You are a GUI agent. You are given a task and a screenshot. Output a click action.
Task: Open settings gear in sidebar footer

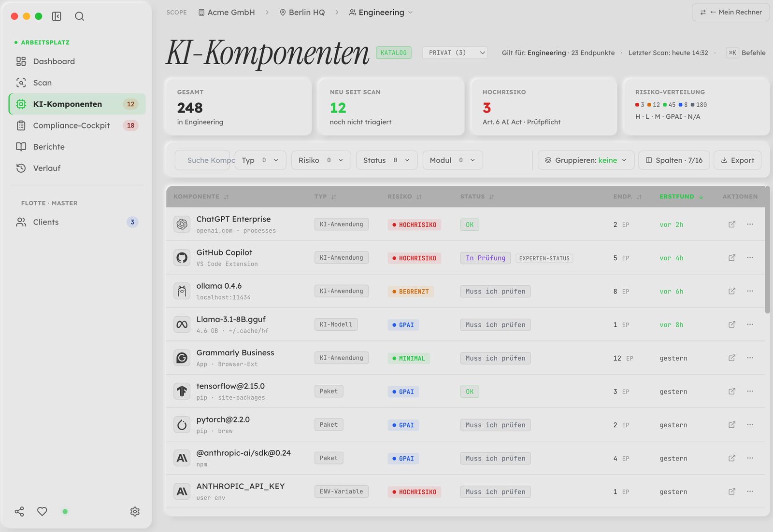(135, 512)
